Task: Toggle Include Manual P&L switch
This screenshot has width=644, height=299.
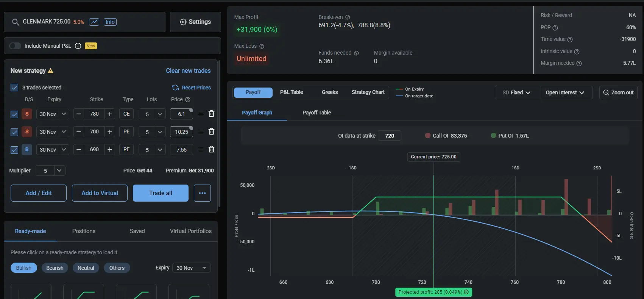Action: click(15, 46)
